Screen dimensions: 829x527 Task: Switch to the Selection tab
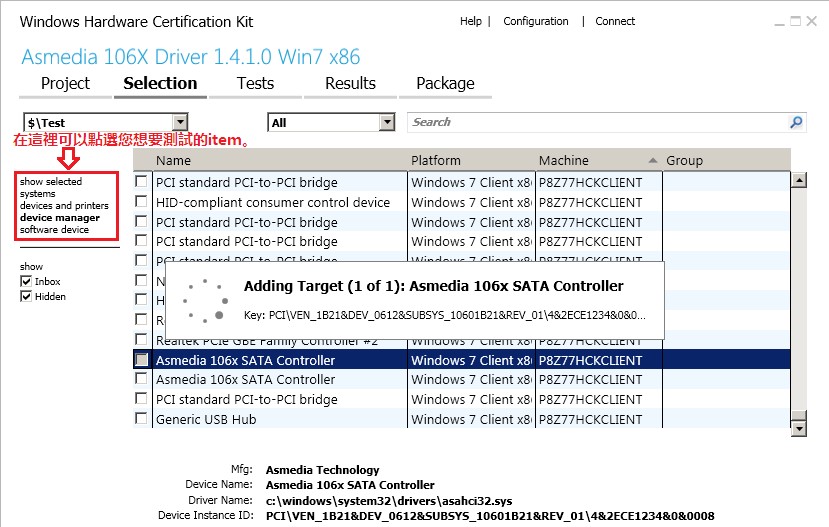tap(160, 84)
